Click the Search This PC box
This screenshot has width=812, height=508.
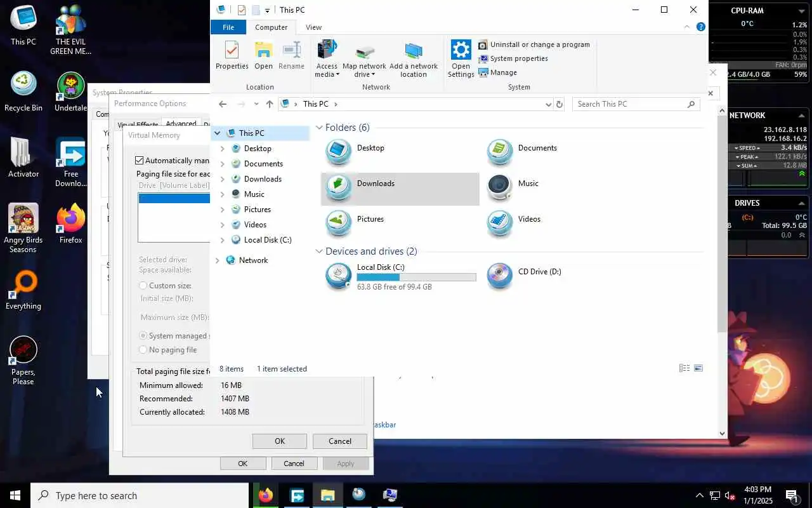coord(636,104)
